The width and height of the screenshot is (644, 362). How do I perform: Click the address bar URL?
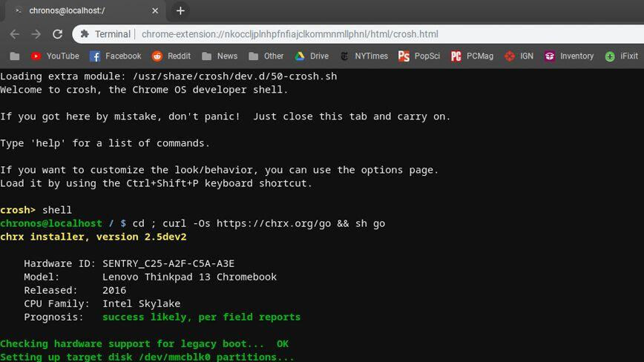click(289, 34)
